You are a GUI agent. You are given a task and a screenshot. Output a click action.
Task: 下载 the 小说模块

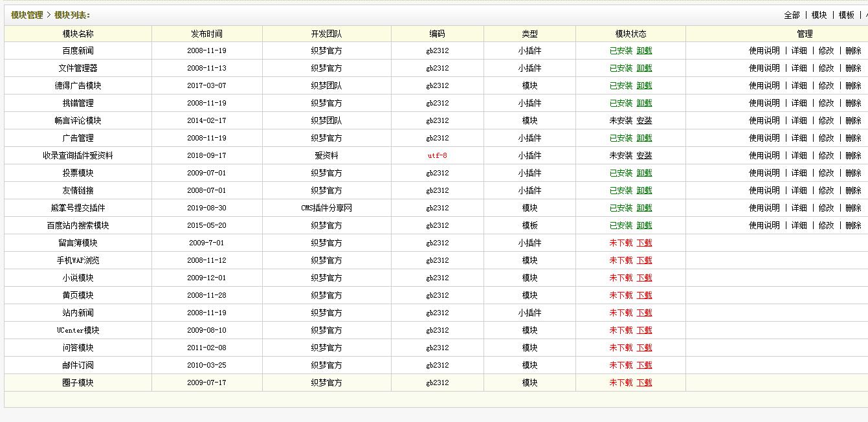pyautogui.click(x=643, y=278)
